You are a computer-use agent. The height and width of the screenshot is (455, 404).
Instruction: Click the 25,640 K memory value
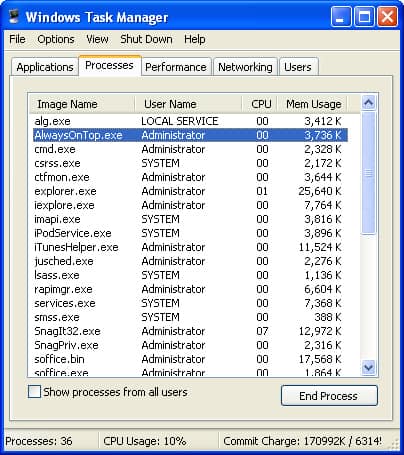click(320, 191)
